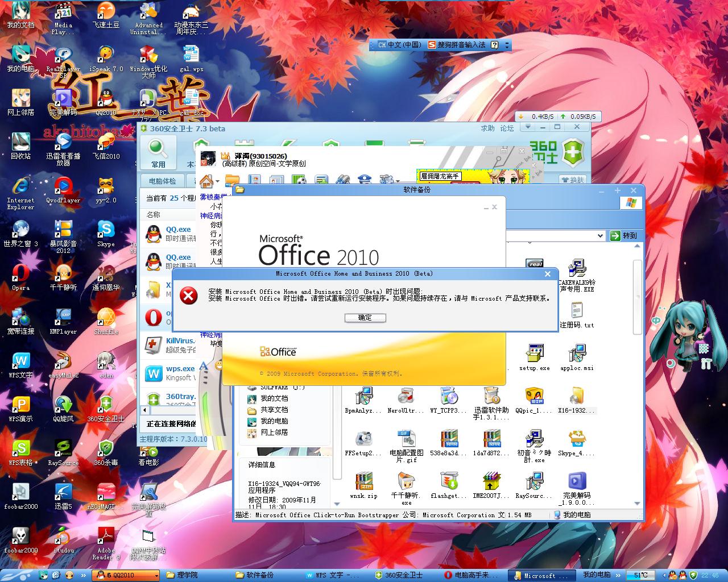Select the flashget installer file

coord(448,485)
